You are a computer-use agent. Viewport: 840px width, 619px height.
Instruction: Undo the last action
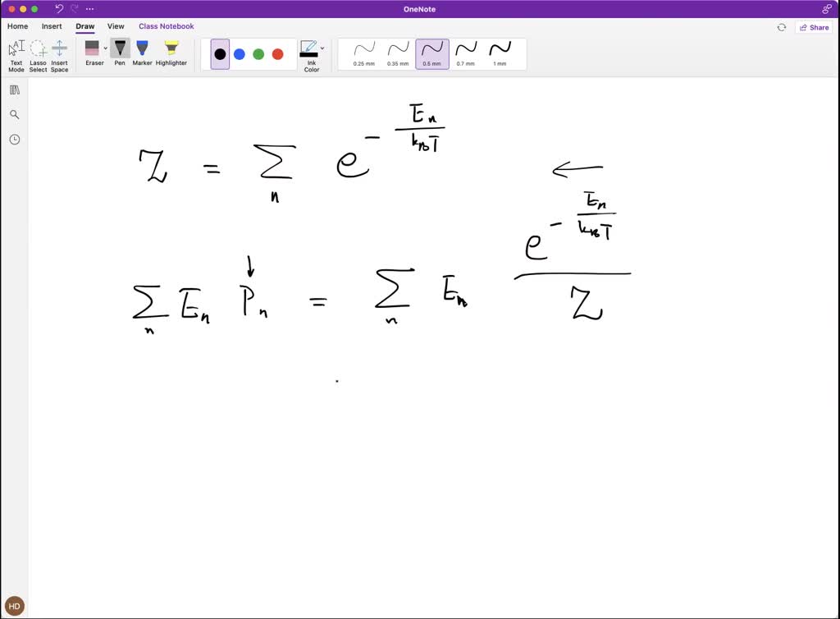pos(59,9)
